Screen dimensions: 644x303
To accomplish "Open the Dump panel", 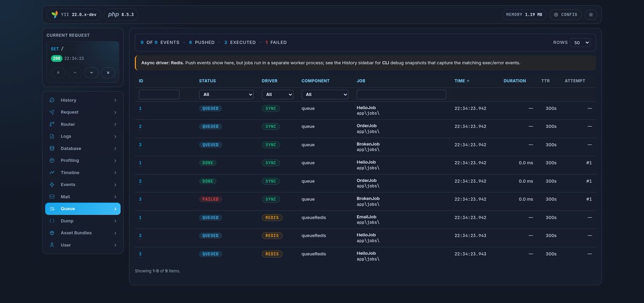I will coord(83,221).
